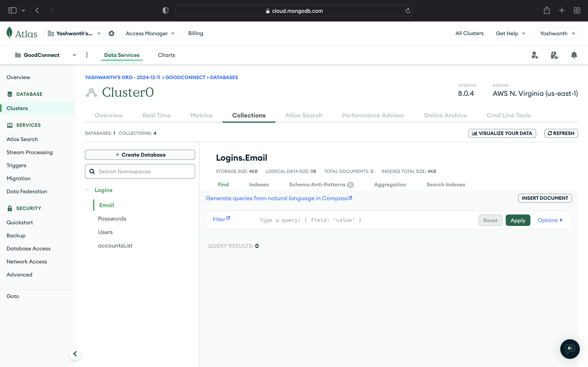Image resolution: width=588 pixels, height=367 pixels.
Task: Open the Aggregation tab
Action: [x=390, y=185]
